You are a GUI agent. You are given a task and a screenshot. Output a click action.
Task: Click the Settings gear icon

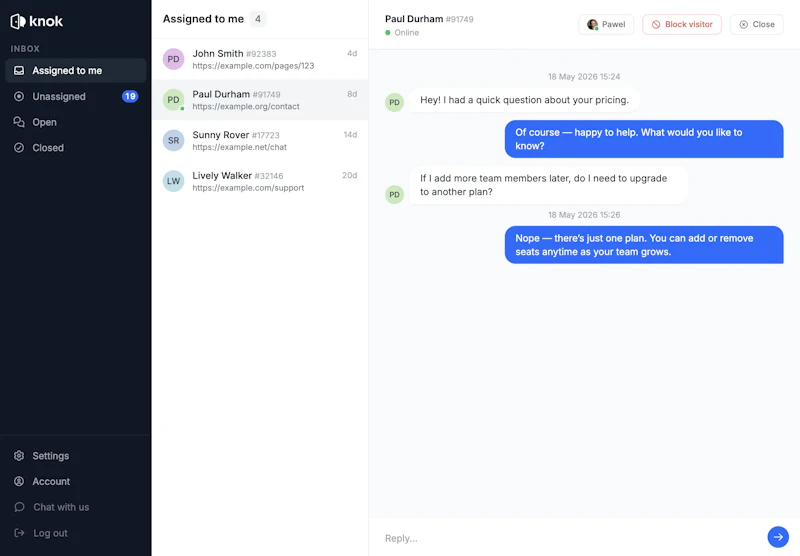(x=19, y=456)
